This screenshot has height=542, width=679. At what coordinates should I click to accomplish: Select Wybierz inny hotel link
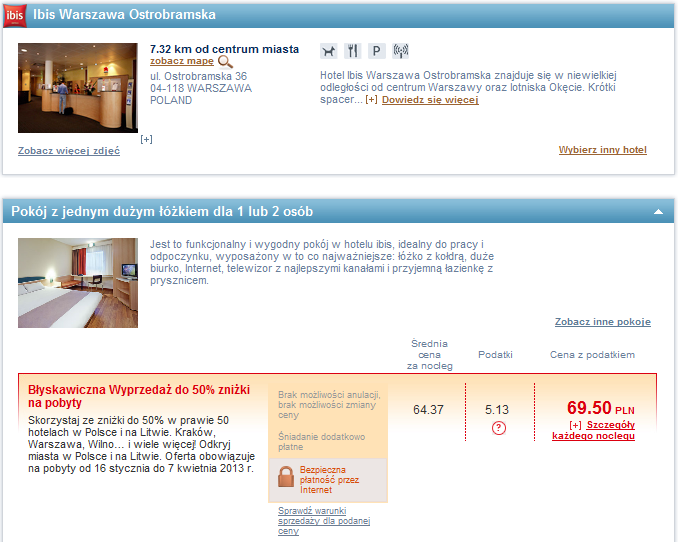pyautogui.click(x=602, y=150)
